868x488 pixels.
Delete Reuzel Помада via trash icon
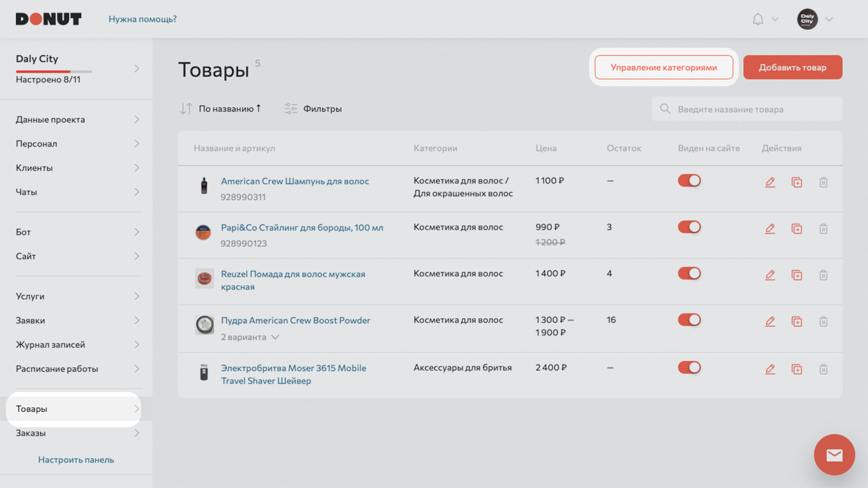point(823,275)
